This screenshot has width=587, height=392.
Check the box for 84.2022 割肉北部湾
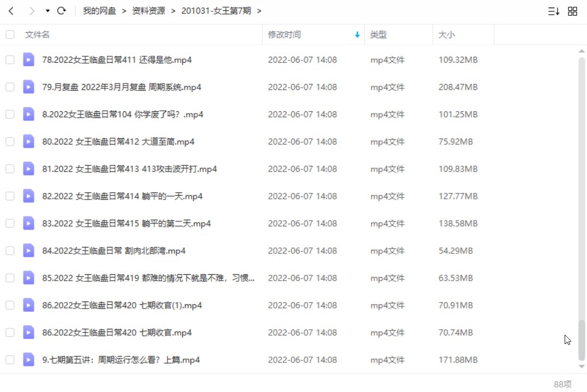click(10, 251)
